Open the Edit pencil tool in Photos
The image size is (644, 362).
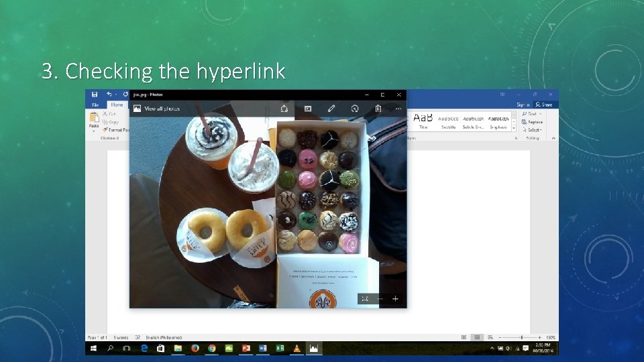click(x=331, y=109)
